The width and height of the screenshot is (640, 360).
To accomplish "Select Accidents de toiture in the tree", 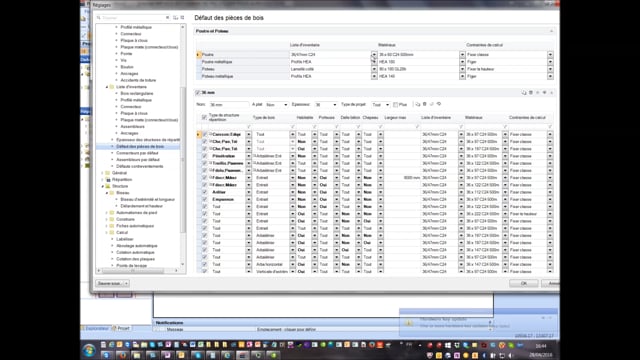I will (138, 80).
